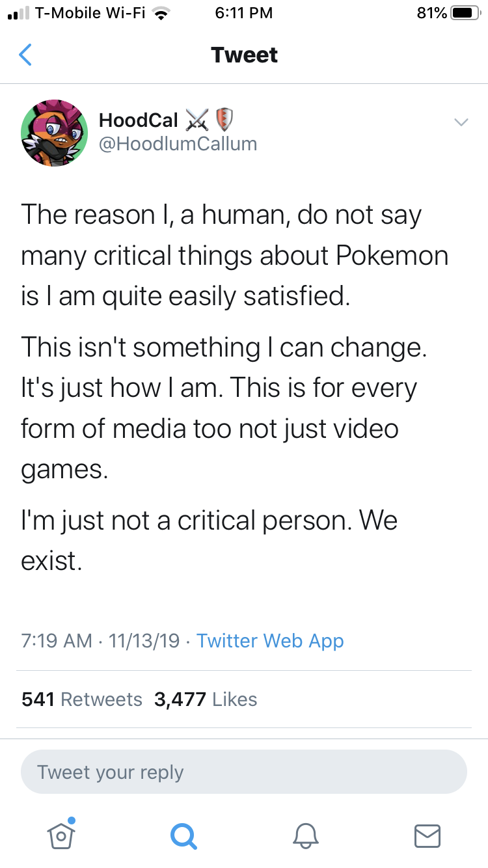Open the Messages envelope tab
This screenshot has width=488, height=868.
point(427,835)
